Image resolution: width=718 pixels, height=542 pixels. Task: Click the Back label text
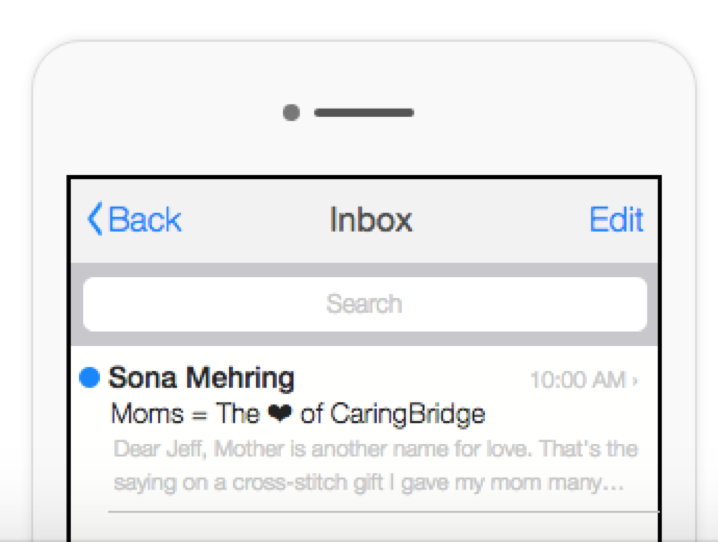[145, 220]
